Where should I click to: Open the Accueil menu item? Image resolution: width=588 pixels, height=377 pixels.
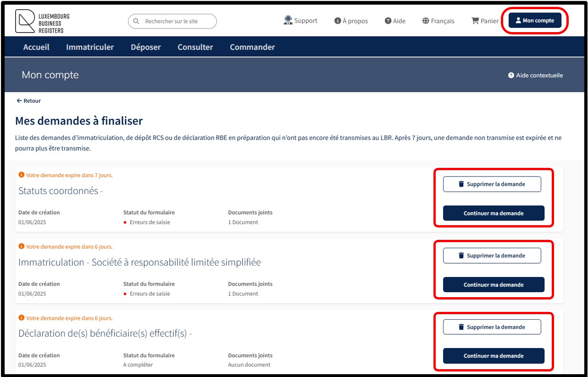tap(36, 47)
